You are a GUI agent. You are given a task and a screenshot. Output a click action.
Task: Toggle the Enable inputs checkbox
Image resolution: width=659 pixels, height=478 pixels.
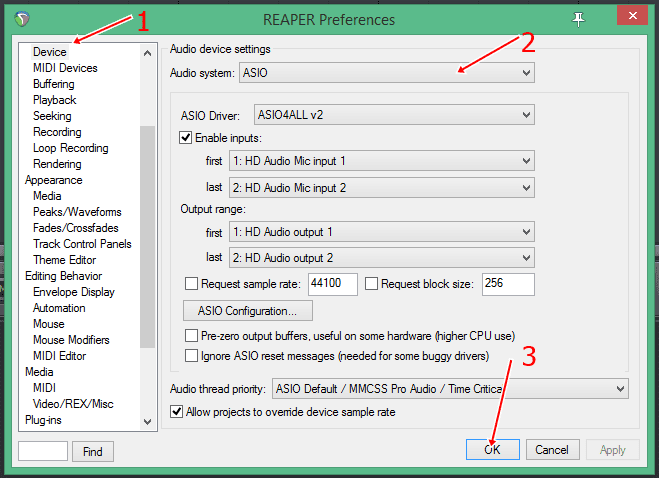click(186, 137)
